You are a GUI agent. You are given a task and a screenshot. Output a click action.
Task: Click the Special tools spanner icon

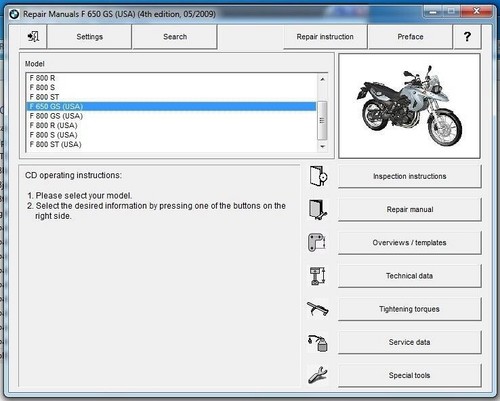pyautogui.click(x=318, y=375)
